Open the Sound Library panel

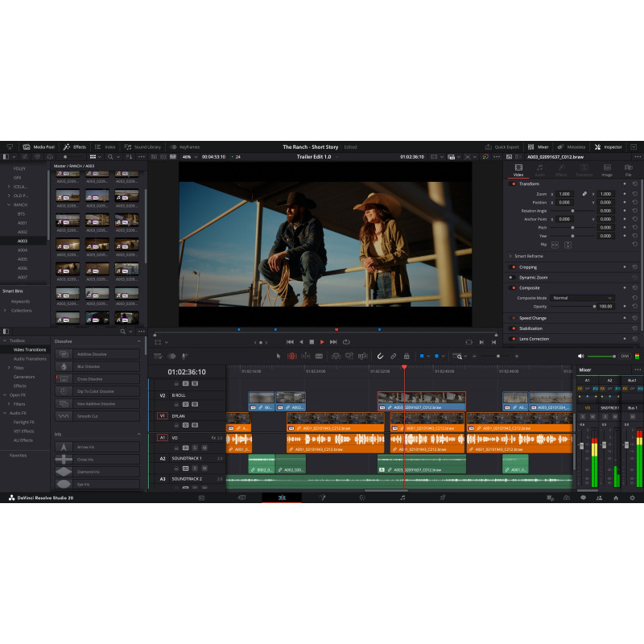click(143, 147)
